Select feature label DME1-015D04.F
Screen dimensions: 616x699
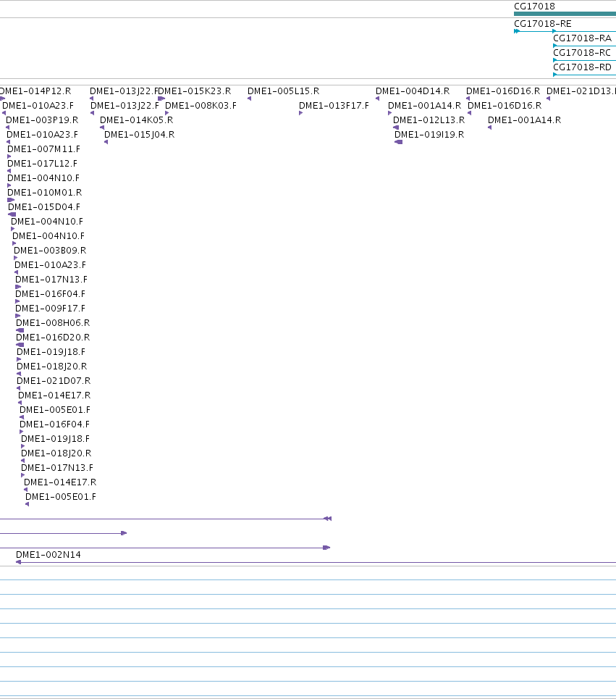click(x=44, y=207)
